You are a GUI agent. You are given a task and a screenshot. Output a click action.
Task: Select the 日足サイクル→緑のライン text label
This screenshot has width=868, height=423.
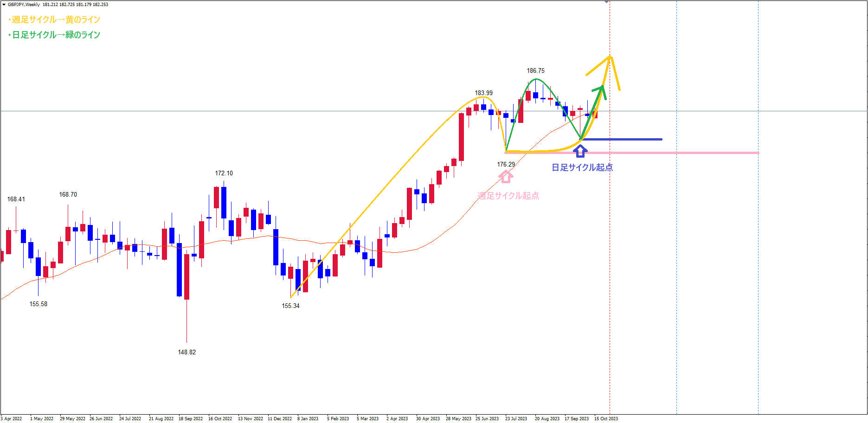tap(55, 35)
